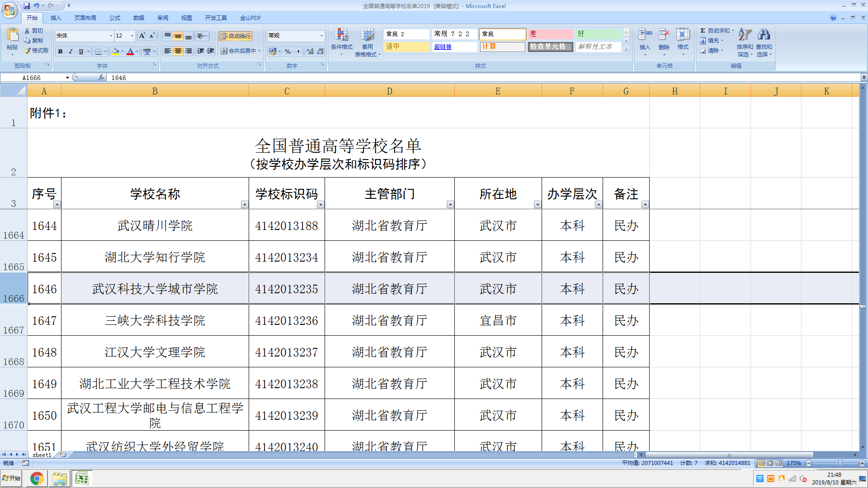The width and height of the screenshot is (868, 488).
Task: Click the Page Layout view icon in status bar
Action: [770, 463]
